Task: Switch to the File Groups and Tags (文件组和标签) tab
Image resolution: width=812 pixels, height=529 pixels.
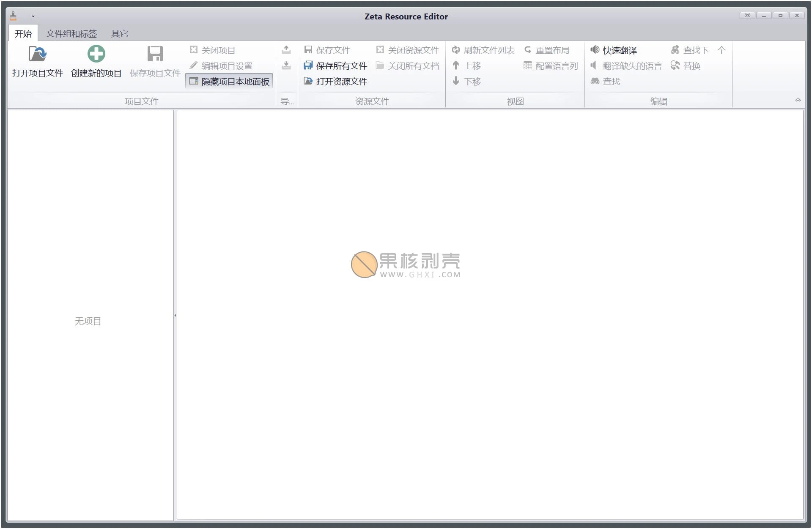Action: (x=71, y=34)
